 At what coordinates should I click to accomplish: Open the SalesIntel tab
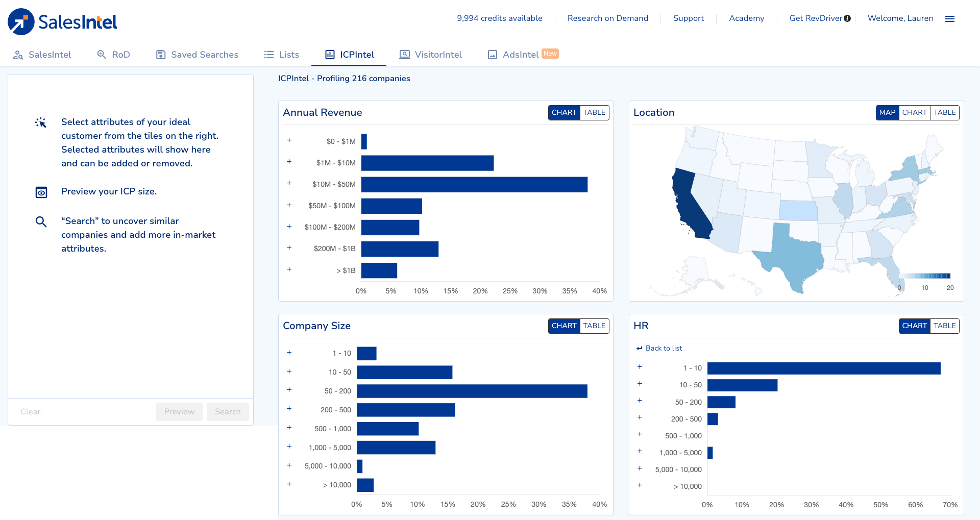(x=42, y=55)
